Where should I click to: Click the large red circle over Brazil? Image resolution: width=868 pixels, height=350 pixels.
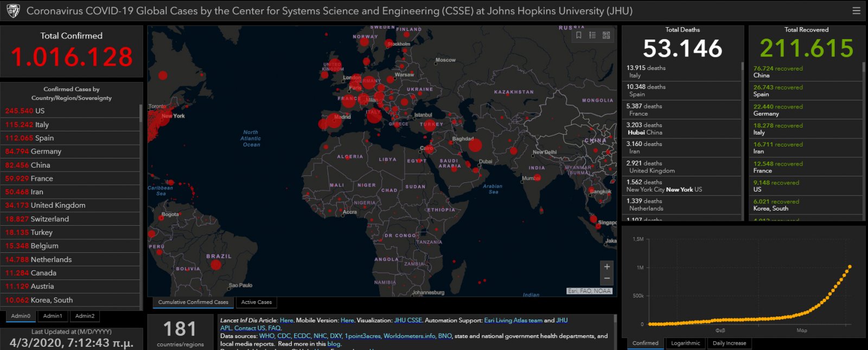coord(216,265)
